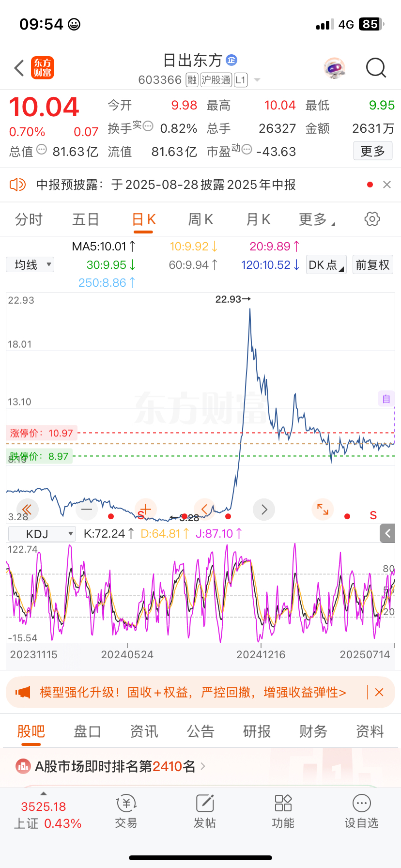The image size is (401, 868).
Task: Tap the 22.93 peak price label
Action: 233,299
